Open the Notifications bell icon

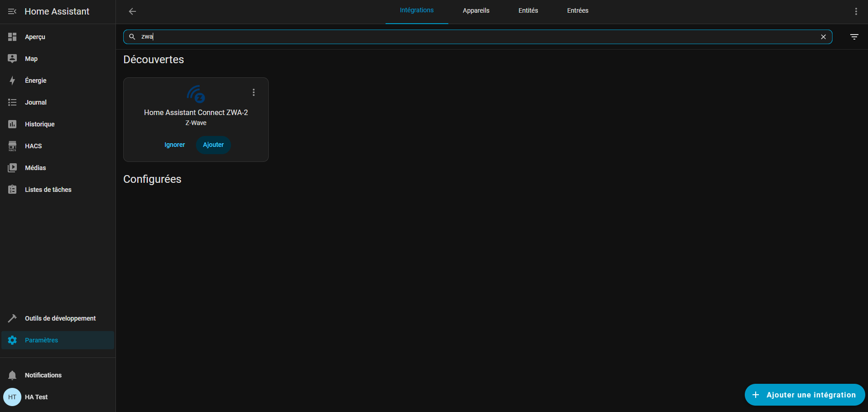point(12,375)
